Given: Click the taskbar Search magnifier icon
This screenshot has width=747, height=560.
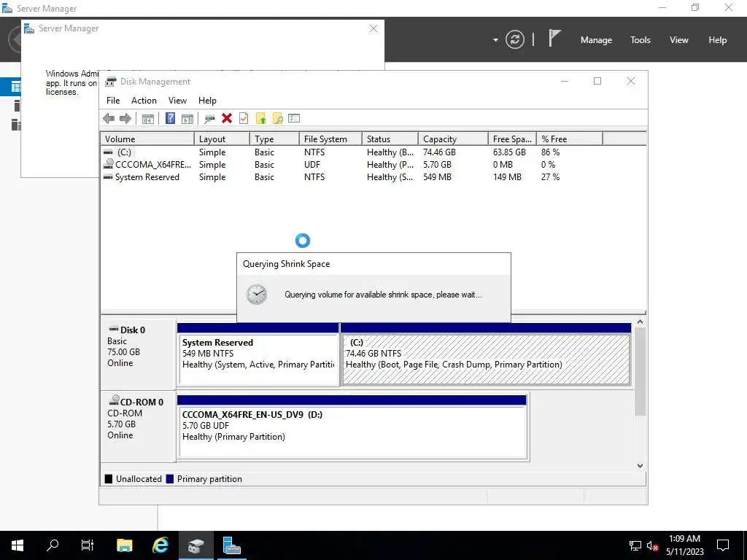Looking at the screenshot, I should (x=53, y=545).
